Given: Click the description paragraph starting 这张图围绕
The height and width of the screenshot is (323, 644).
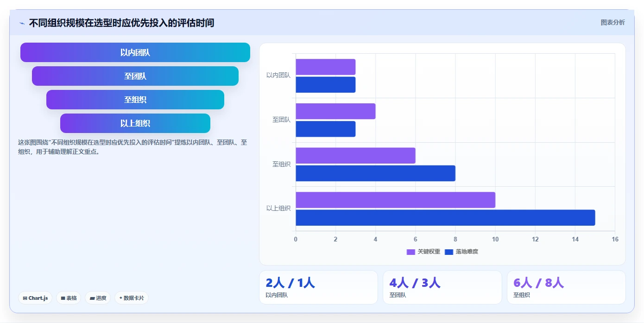Looking at the screenshot, I should point(133,147).
